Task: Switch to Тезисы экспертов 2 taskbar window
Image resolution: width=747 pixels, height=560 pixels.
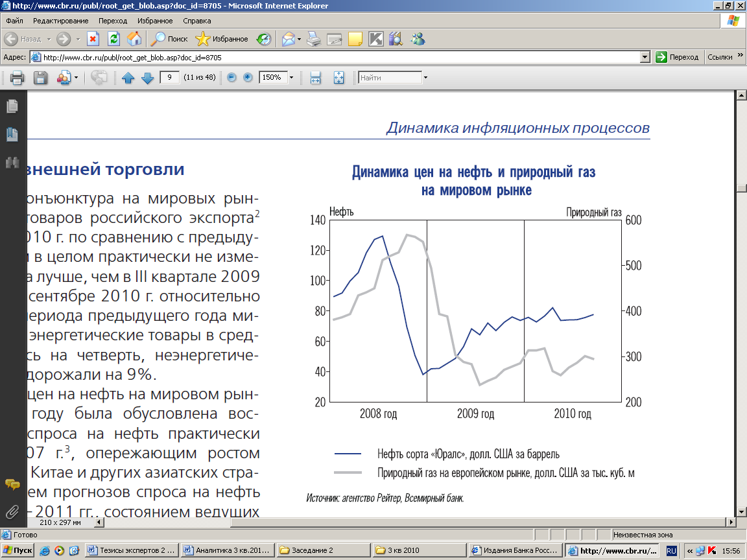Action: click(132, 550)
